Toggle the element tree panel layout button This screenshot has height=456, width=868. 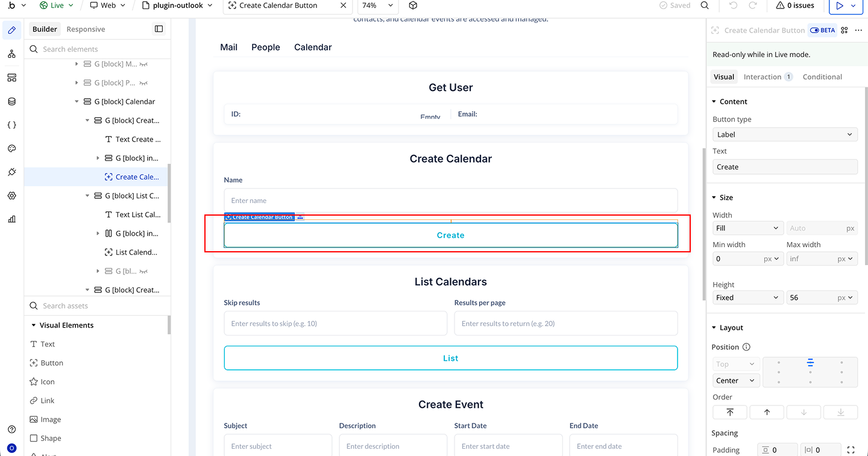pos(159,29)
